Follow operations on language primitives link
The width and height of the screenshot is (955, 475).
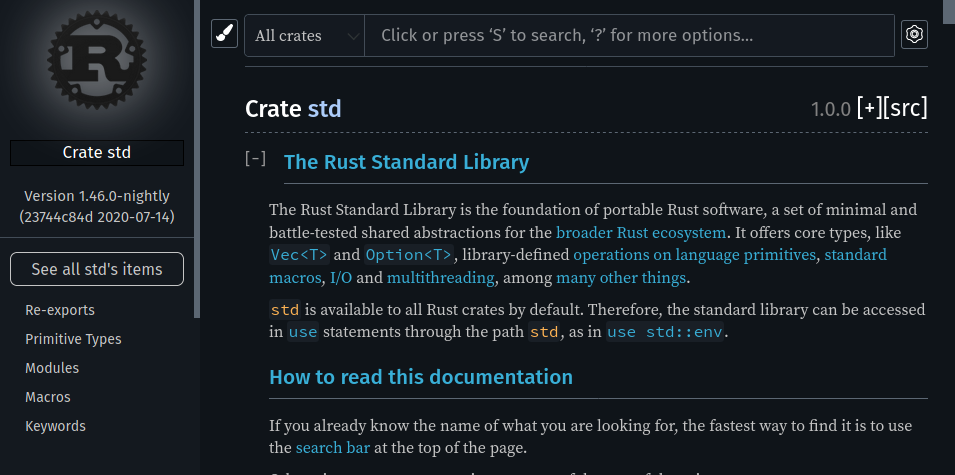click(x=694, y=255)
